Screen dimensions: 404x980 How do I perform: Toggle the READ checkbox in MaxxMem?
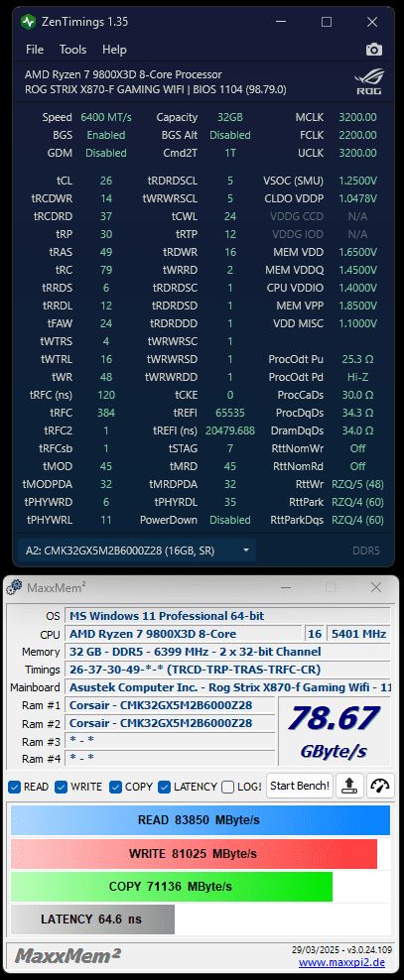pos(15,787)
